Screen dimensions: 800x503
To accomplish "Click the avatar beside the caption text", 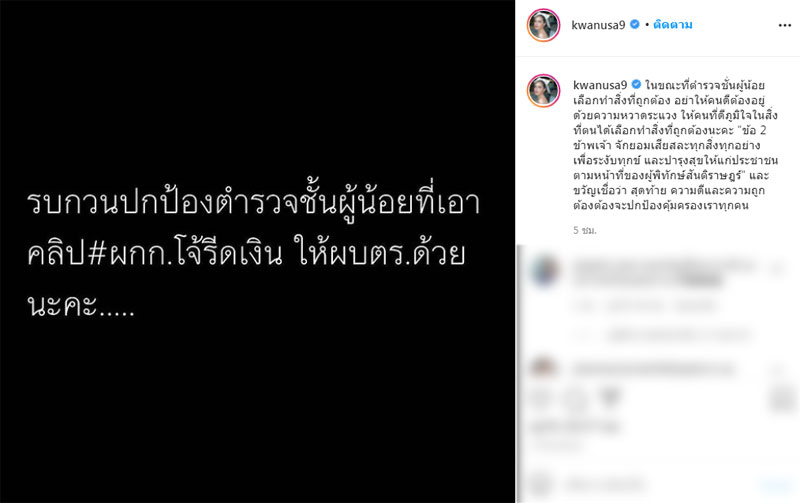I will [543, 90].
